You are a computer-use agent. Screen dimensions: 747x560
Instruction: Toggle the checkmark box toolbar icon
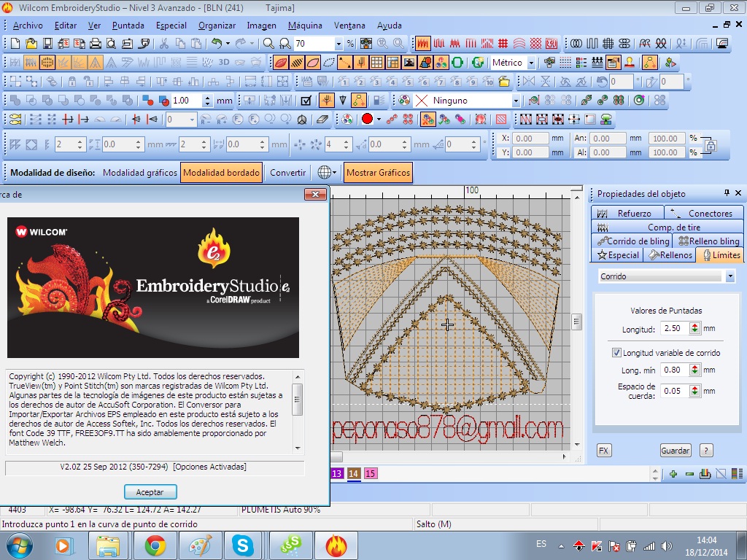point(306,101)
